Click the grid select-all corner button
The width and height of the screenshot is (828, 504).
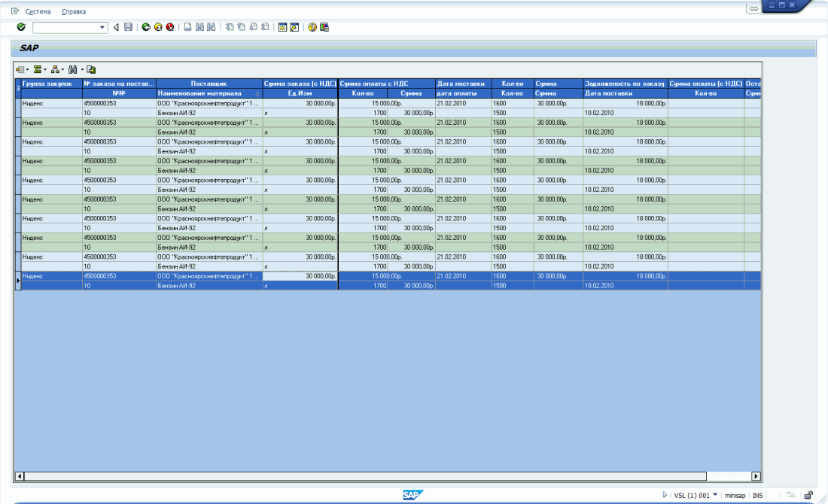[x=18, y=88]
